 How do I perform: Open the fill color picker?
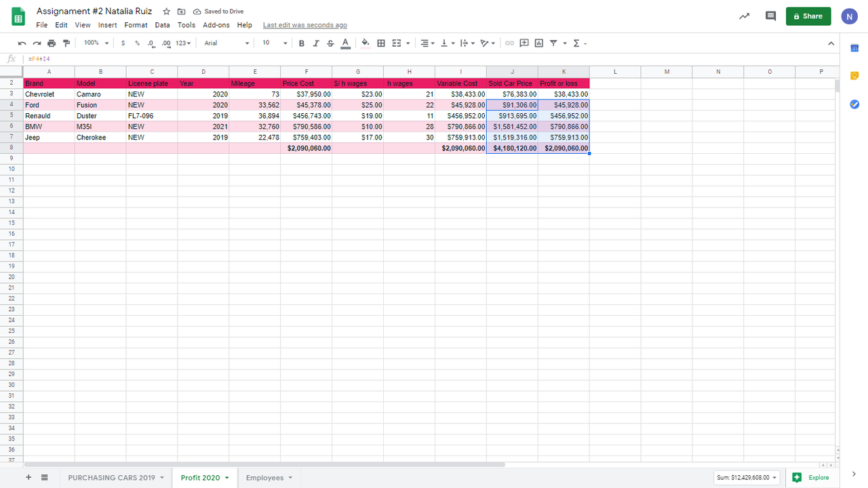pyautogui.click(x=366, y=43)
